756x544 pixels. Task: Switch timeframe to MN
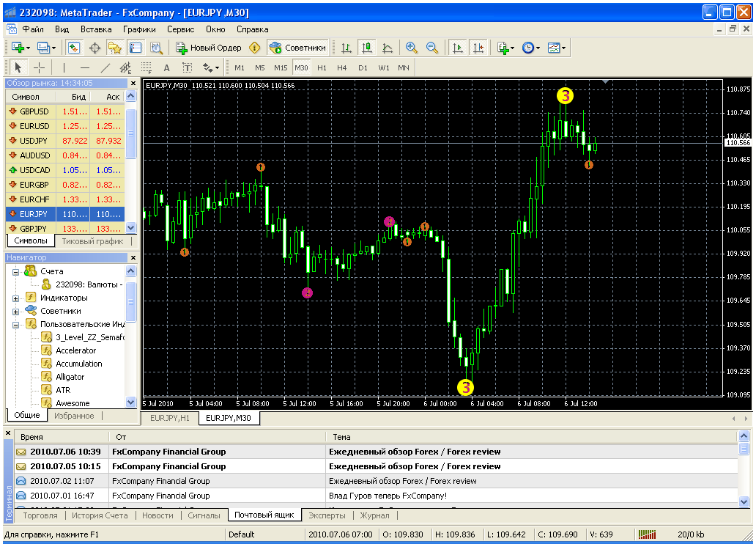[404, 67]
